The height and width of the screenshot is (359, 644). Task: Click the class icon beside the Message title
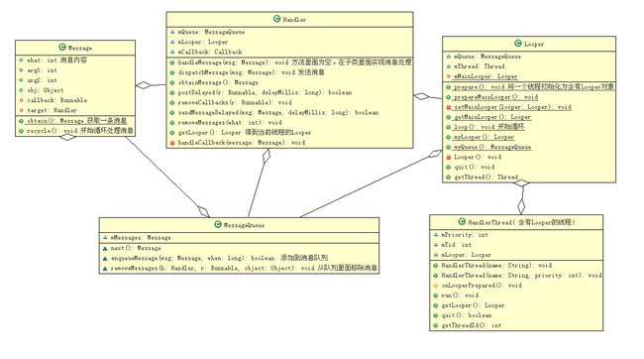62,48
